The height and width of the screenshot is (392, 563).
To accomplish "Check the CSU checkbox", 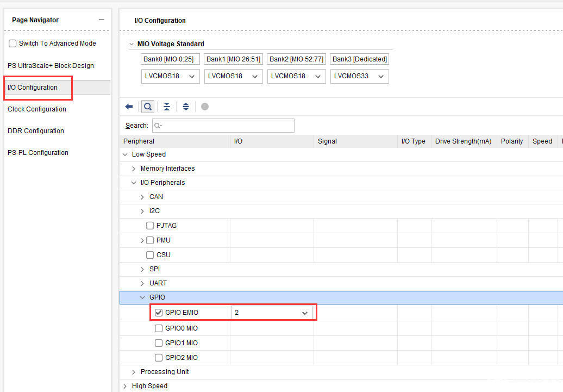I will (x=150, y=255).
